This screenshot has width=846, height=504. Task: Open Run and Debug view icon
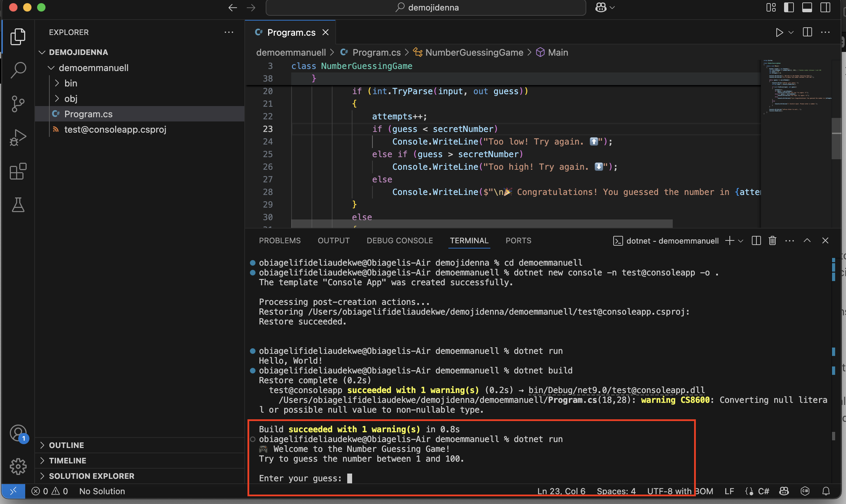18,137
